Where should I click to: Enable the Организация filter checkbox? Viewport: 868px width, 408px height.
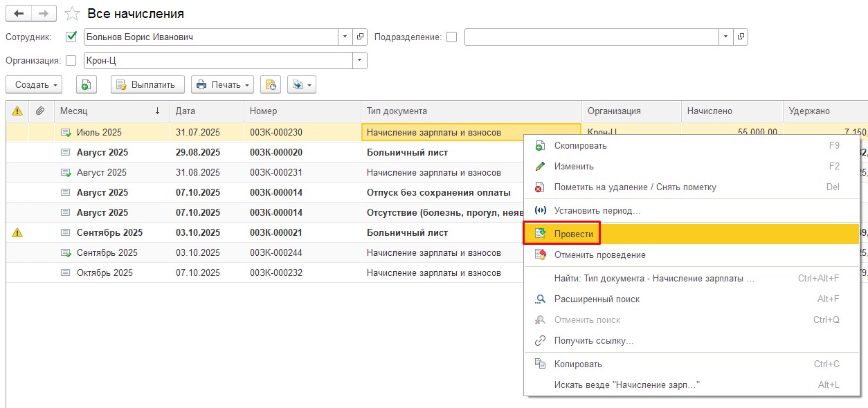[x=71, y=61]
